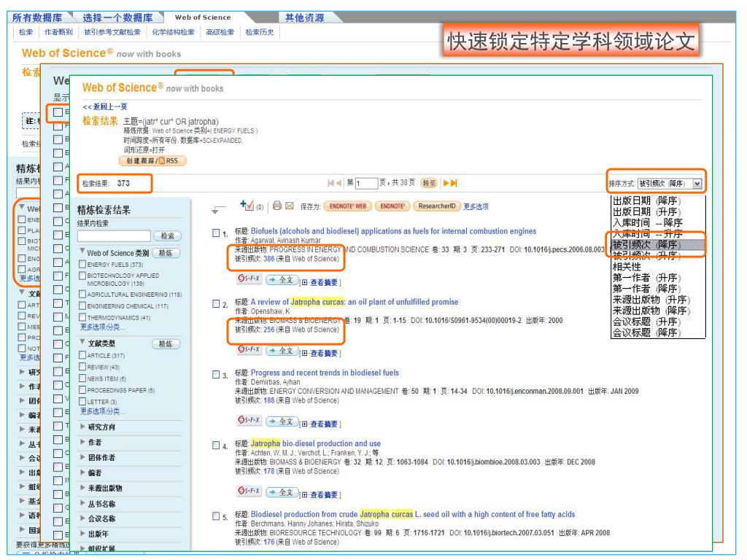
Task: Collapse the 文献类型 section
Action: point(82,341)
